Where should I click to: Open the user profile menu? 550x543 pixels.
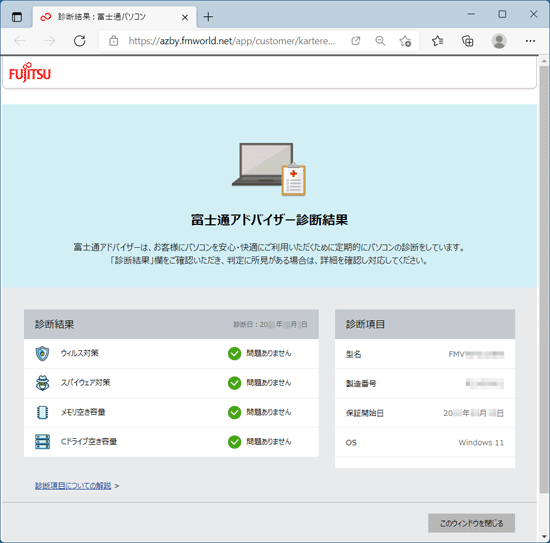click(499, 41)
